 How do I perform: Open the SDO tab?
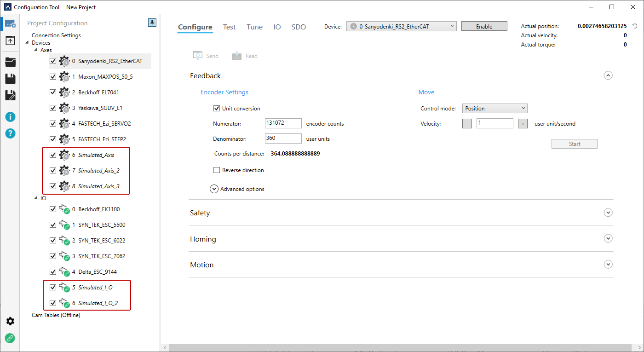299,27
